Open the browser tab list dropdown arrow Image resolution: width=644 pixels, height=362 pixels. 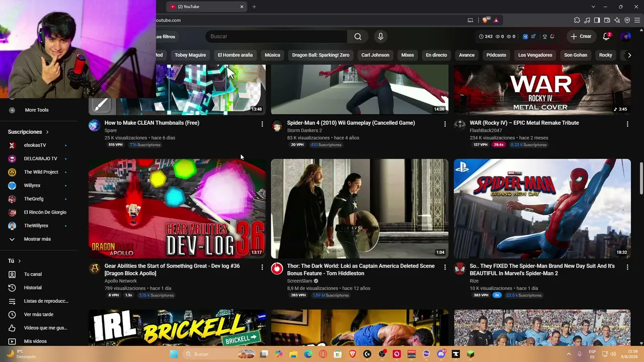[x=593, y=7]
